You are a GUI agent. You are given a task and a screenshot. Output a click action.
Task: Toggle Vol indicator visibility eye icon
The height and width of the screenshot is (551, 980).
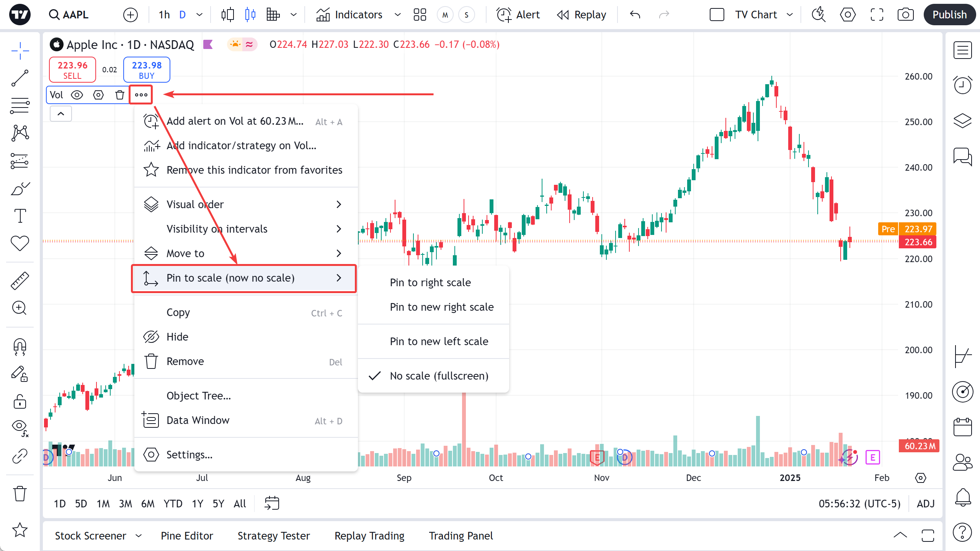coord(77,95)
